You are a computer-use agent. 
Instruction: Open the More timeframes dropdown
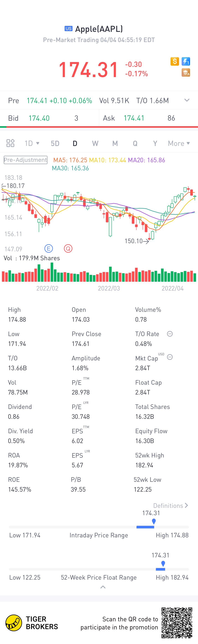click(x=179, y=143)
